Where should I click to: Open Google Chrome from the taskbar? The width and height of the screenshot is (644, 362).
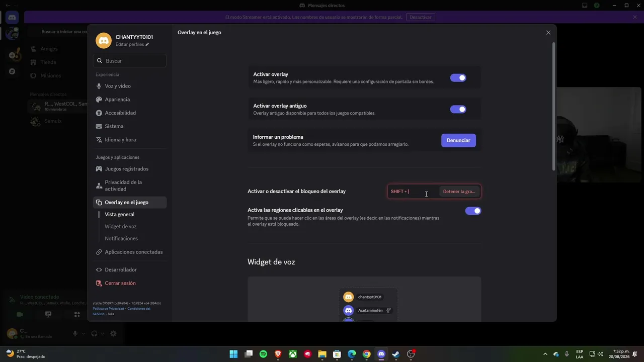pyautogui.click(x=367, y=354)
